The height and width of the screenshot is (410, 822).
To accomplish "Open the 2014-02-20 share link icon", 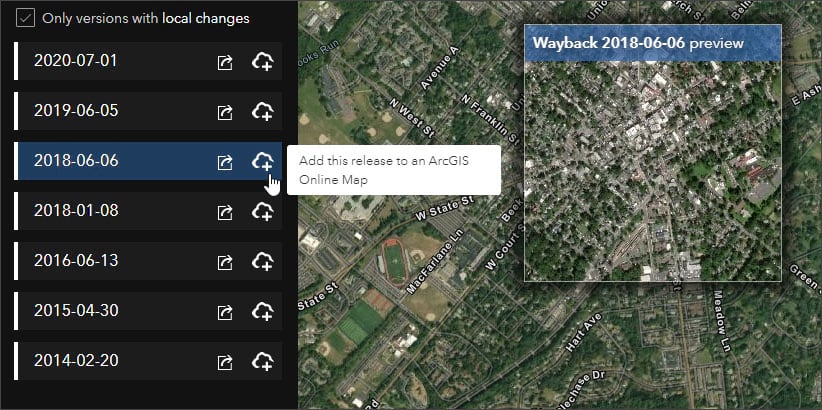I will [225, 362].
